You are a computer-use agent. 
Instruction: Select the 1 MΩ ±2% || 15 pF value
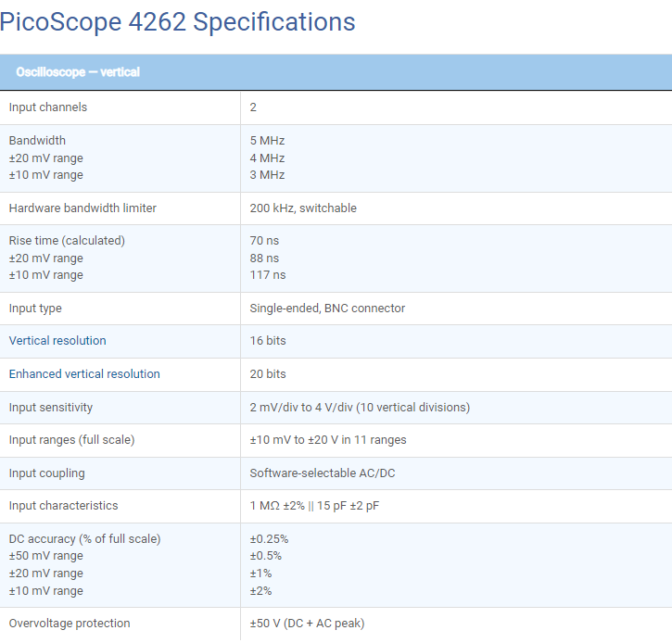[x=314, y=506]
